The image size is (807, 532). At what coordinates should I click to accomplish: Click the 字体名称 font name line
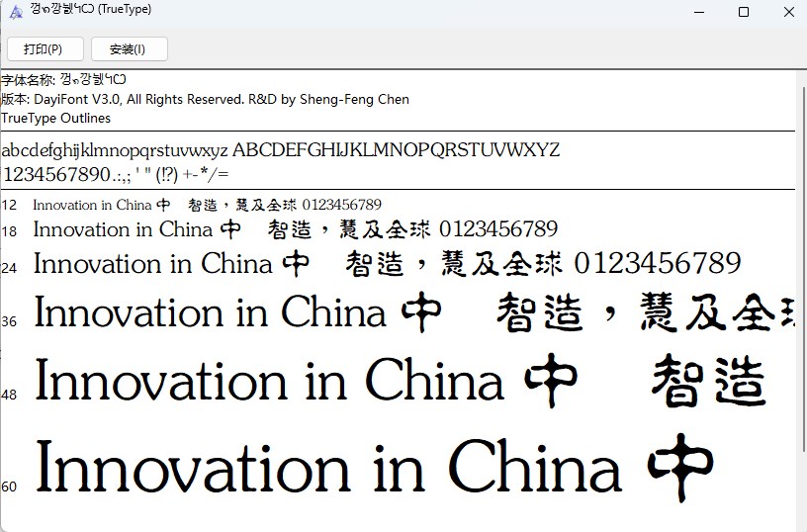pos(63,80)
